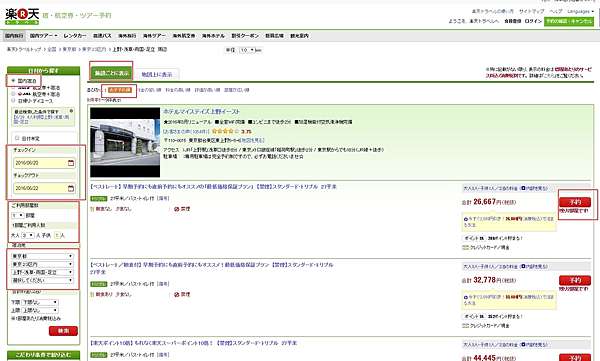Click 楽天トラベルトップ in the breadcrumb
This screenshot has height=361, width=600.
coord(24,49)
